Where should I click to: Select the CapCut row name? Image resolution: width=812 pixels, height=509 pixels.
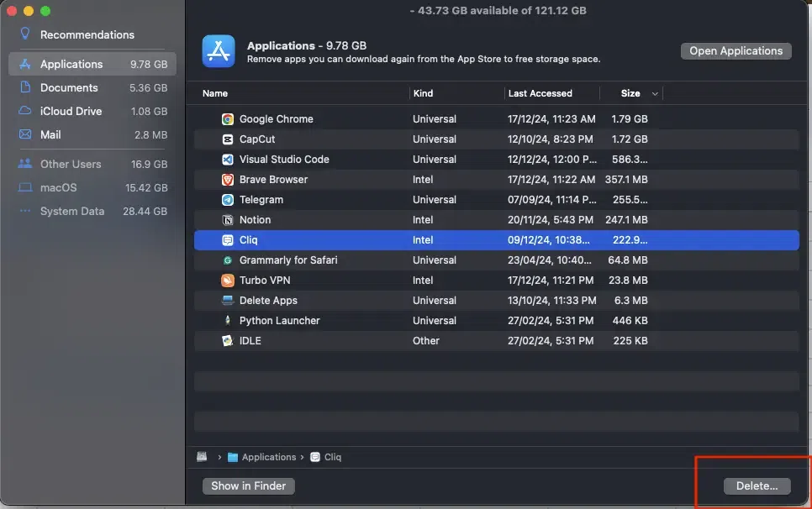[257, 139]
